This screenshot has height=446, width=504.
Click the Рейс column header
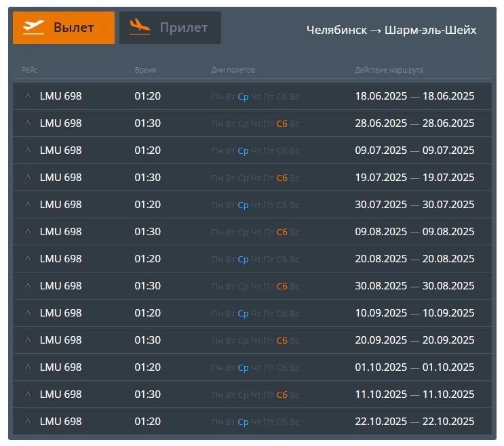(x=29, y=70)
